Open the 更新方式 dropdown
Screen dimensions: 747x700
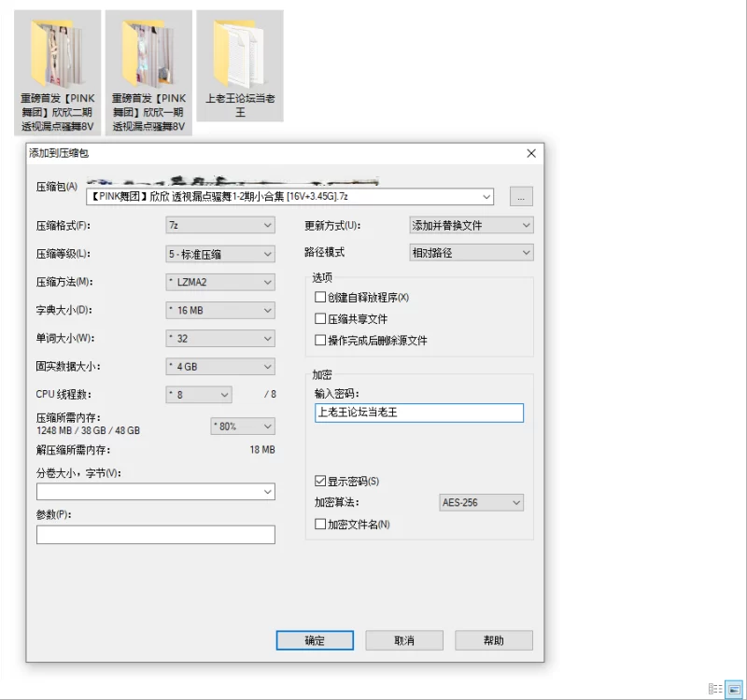(x=472, y=225)
